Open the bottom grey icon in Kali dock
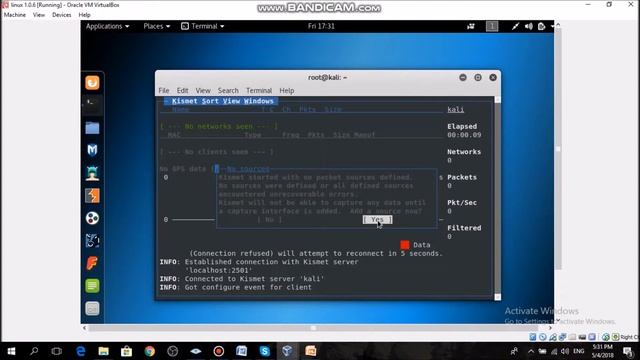 pyautogui.click(x=92, y=309)
